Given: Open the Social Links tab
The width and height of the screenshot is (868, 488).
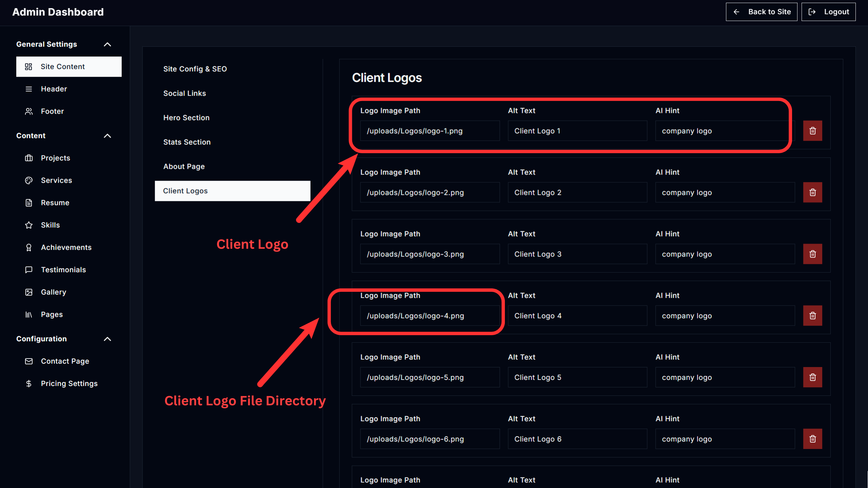Looking at the screenshot, I should click(184, 93).
